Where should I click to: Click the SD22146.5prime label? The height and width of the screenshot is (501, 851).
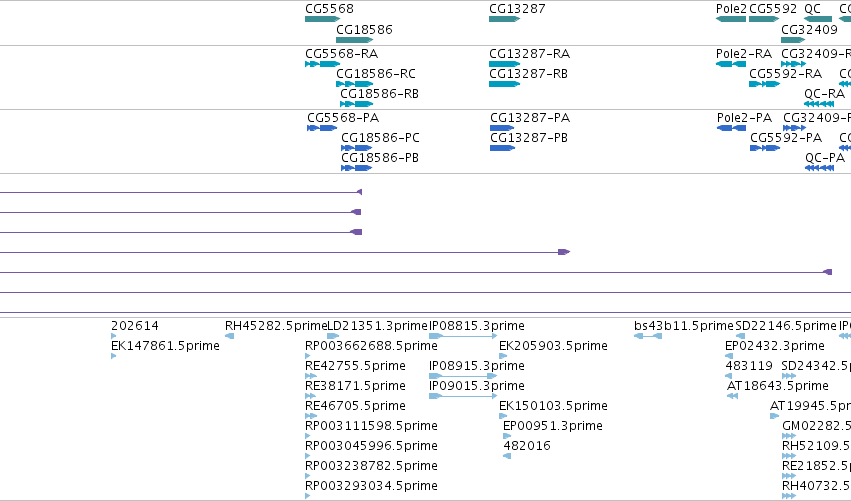(x=786, y=326)
